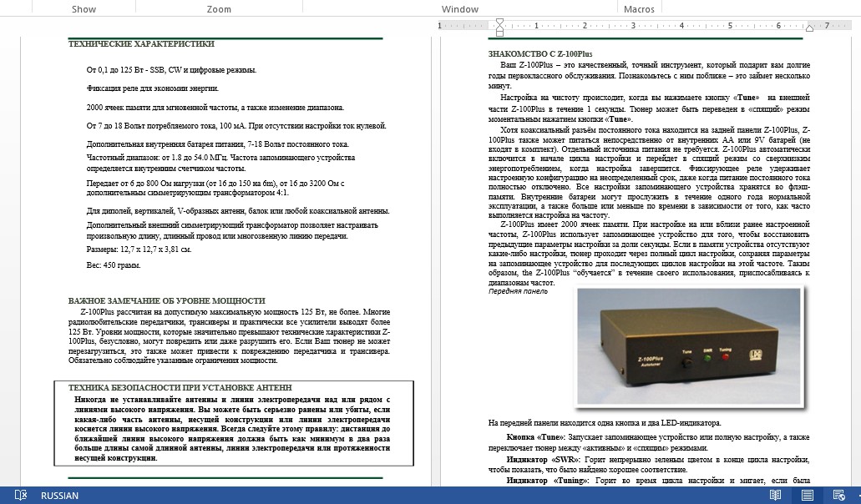861x504 pixels.
Task: Switch to Web Layout view
Action: [838, 495]
